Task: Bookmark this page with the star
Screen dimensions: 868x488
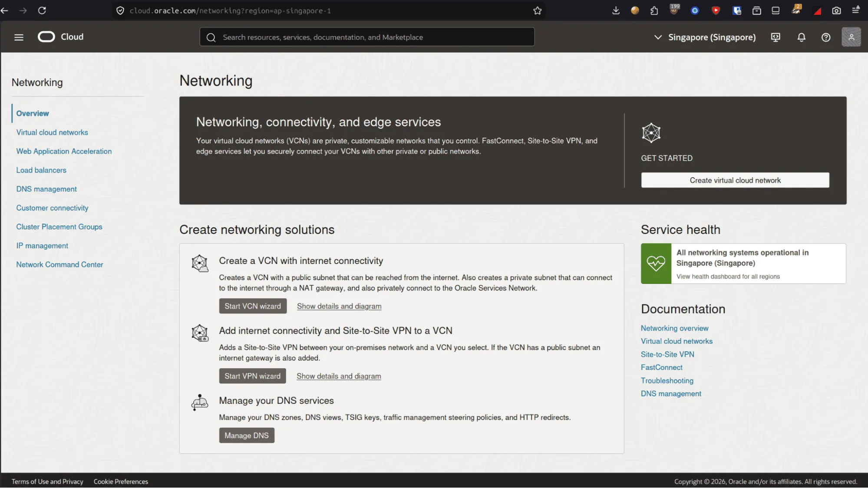Action: pyautogui.click(x=538, y=10)
